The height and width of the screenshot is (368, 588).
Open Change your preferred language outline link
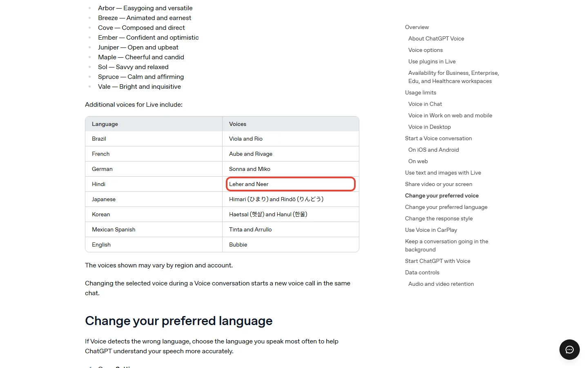[446, 207]
